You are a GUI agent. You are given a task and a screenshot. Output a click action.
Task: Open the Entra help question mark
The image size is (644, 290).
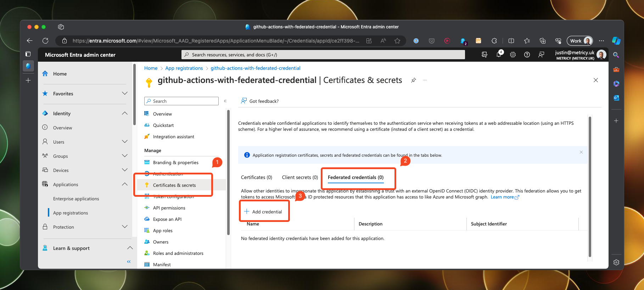[527, 55]
